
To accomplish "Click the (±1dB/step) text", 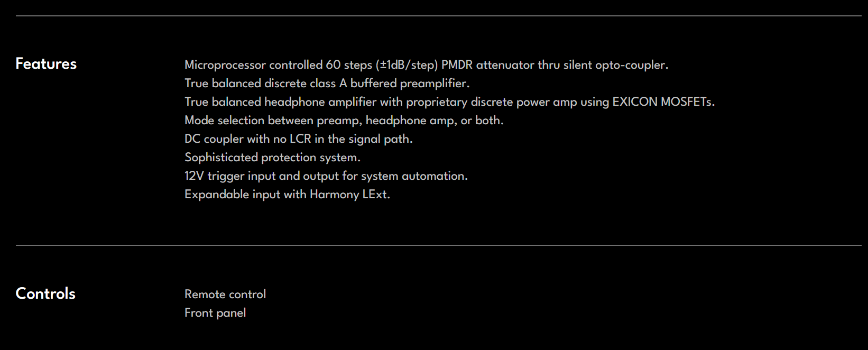I will pos(407,65).
